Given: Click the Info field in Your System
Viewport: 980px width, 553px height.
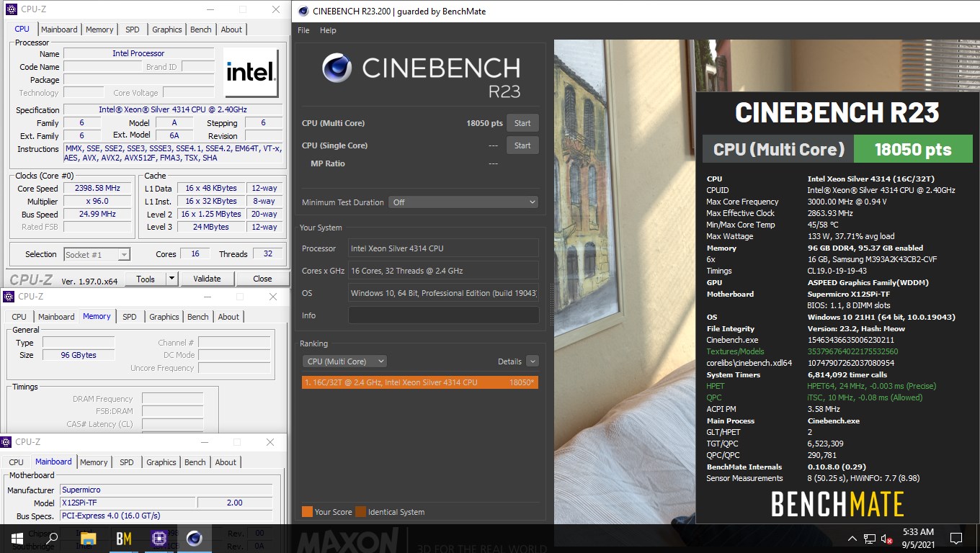Looking at the screenshot, I should pos(443,315).
